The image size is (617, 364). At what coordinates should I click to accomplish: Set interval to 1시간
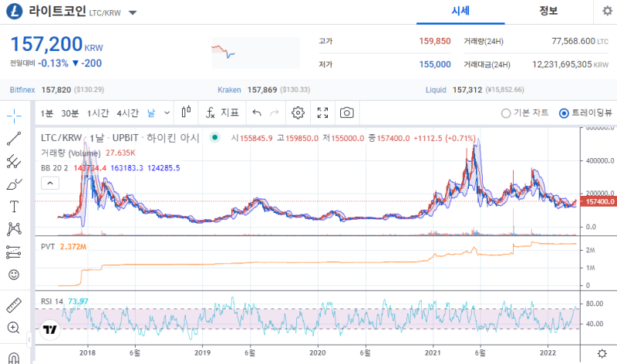pyautogui.click(x=98, y=113)
